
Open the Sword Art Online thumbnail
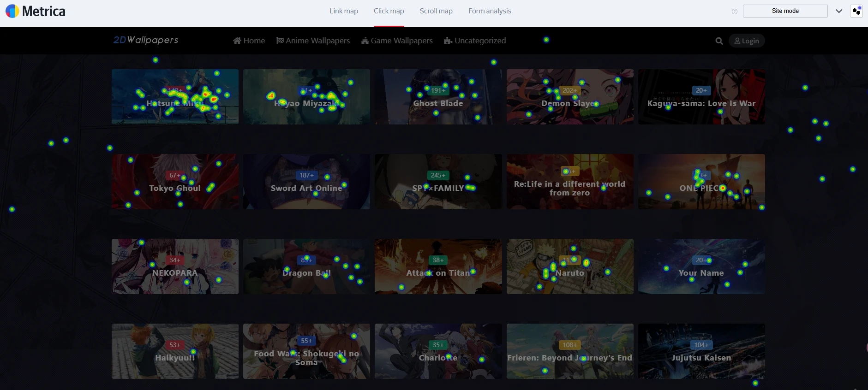click(x=306, y=182)
